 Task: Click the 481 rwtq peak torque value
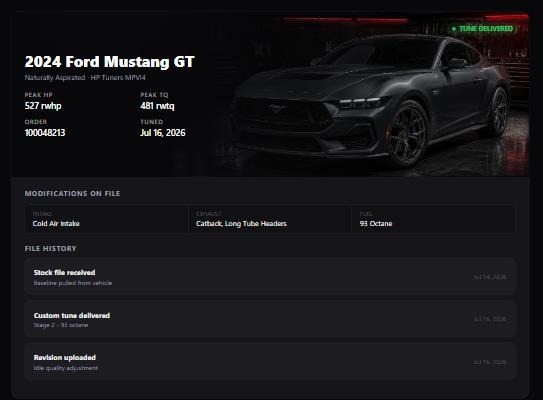point(157,106)
